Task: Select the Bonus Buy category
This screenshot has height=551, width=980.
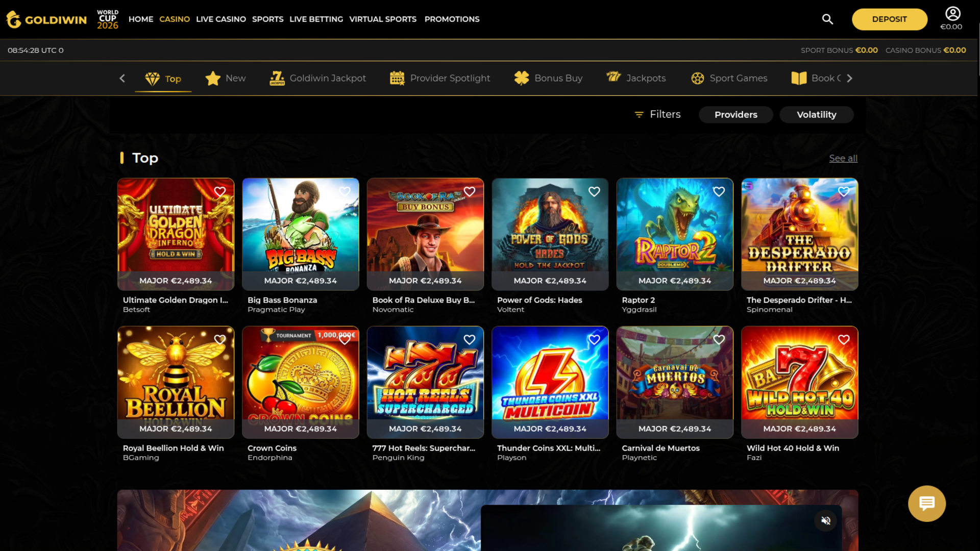Action: click(x=548, y=79)
